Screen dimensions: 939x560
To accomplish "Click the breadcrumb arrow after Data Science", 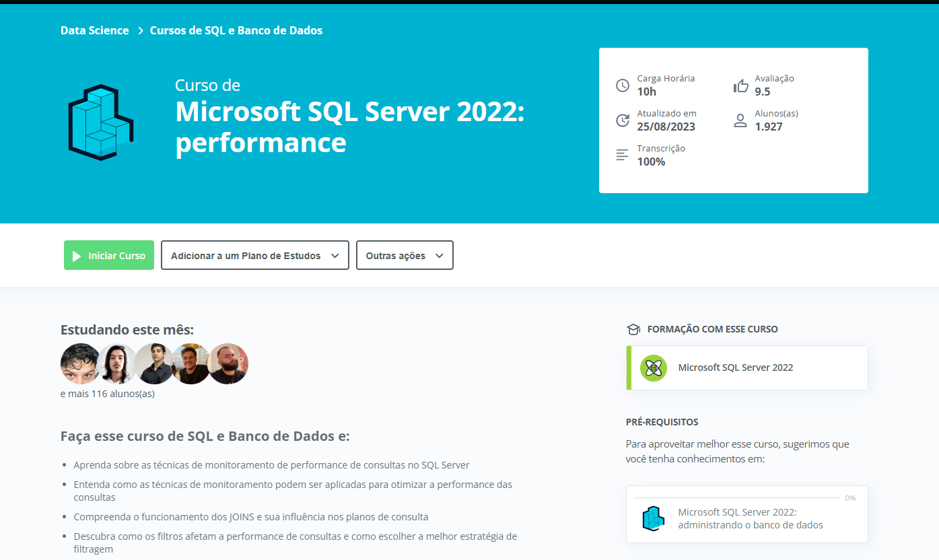I will [x=140, y=30].
